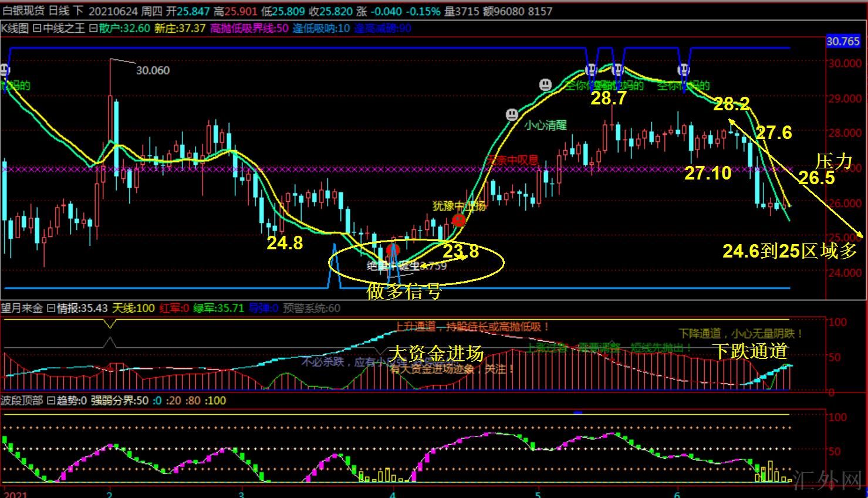Viewport: 868px width, 498px height.
Task: Click the high price 高25.901
Action: point(236,11)
